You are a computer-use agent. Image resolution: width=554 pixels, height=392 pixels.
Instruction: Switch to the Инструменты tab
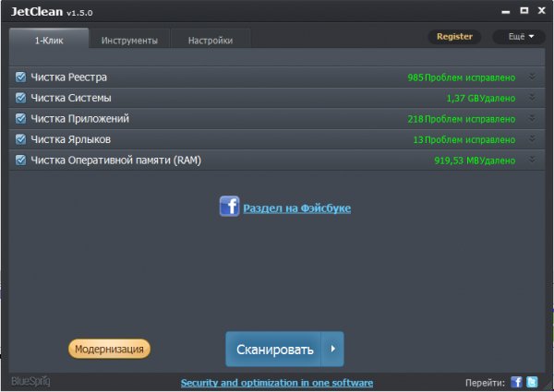pyautogui.click(x=129, y=40)
